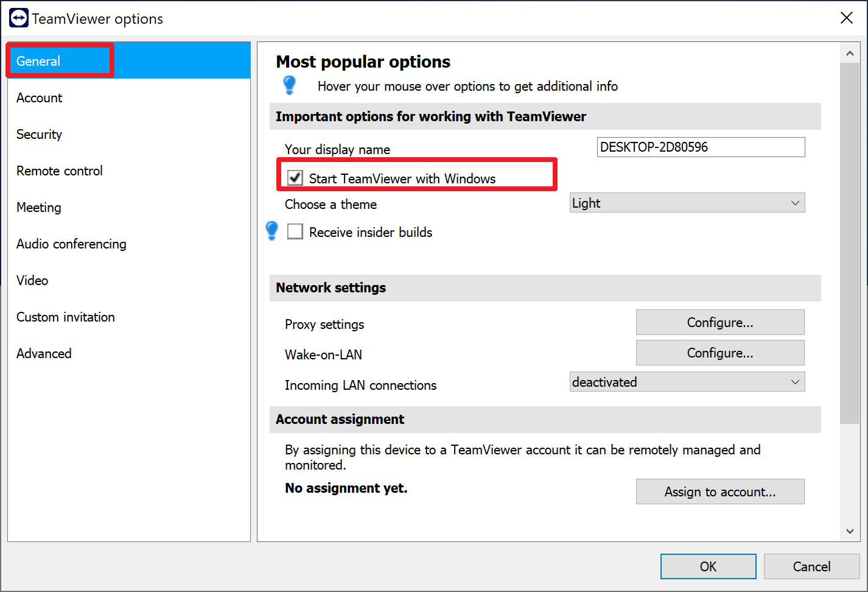Open Advanced options
The height and width of the screenshot is (592, 868).
click(129, 353)
